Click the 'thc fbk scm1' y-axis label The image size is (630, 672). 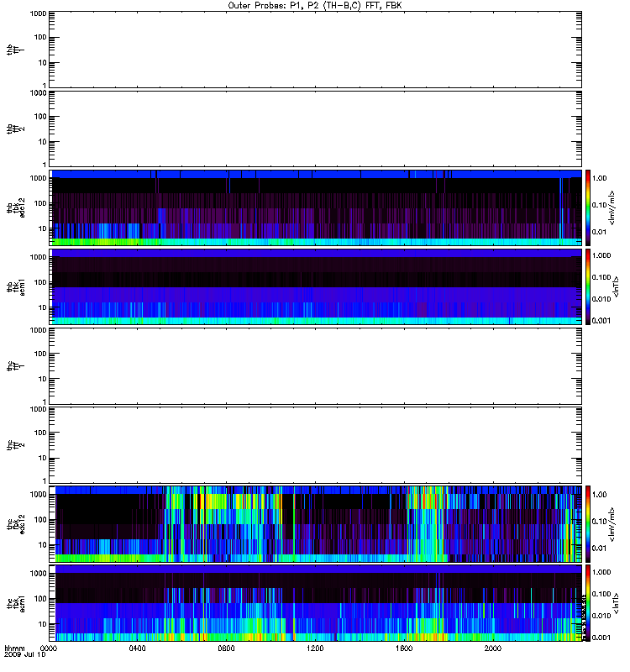16,603
